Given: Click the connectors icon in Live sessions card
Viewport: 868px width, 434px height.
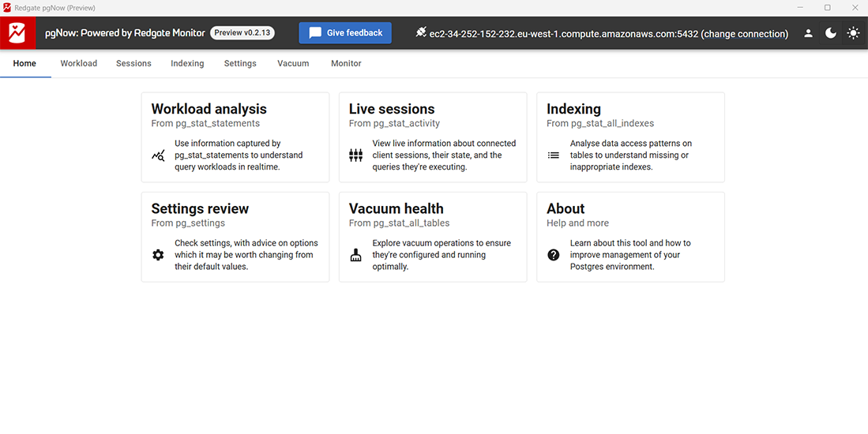Looking at the screenshot, I should pyautogui.click(x=356, y=155).
